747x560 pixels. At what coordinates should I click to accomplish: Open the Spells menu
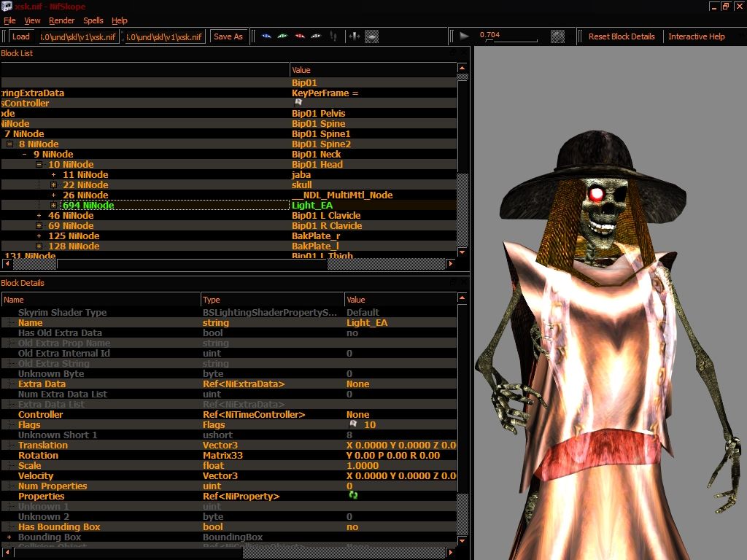tap(93, 20)
